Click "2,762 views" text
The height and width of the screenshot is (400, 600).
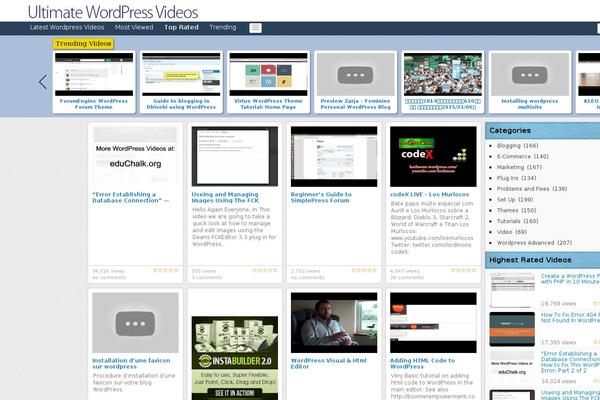(305, 271)
